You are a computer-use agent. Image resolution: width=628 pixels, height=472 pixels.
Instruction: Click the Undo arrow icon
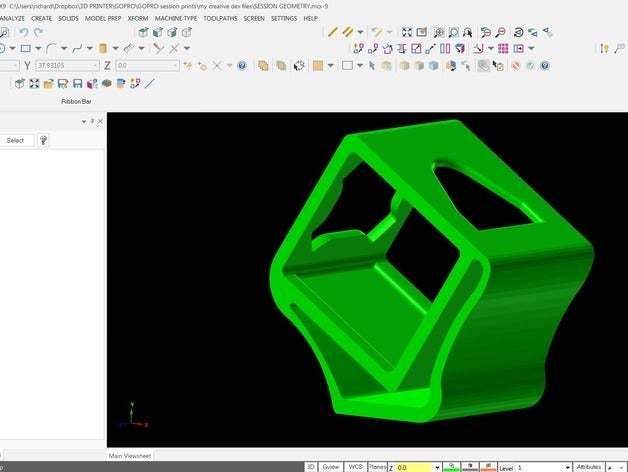click(24, 32)
